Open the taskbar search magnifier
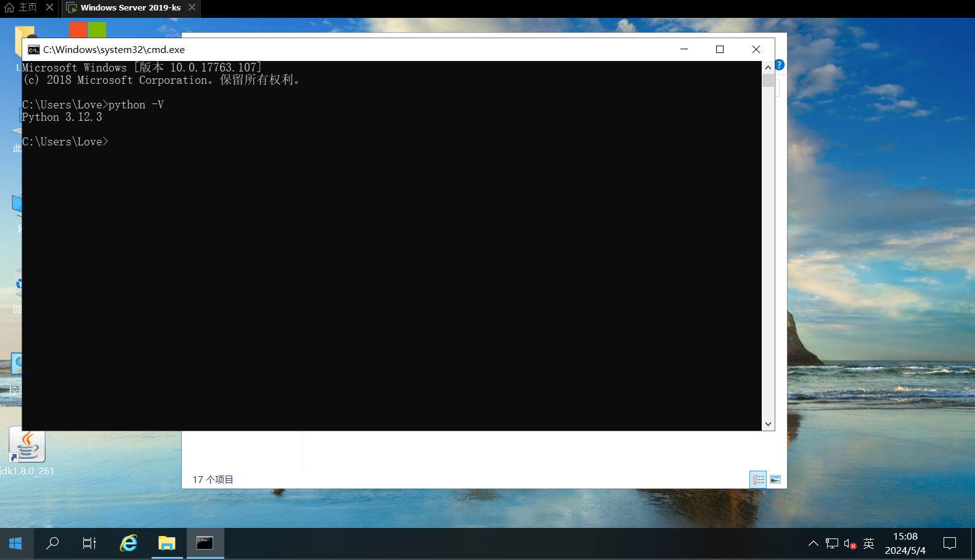The height and width of the screenshot is (560, 975). [x=52, y=543]
